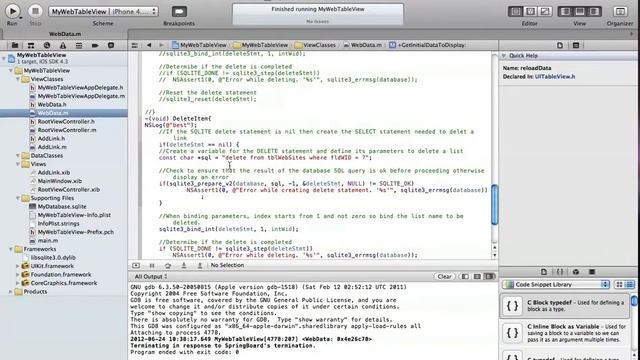Show only the console view
The image size is (640, 360).
tap(489, 277)
